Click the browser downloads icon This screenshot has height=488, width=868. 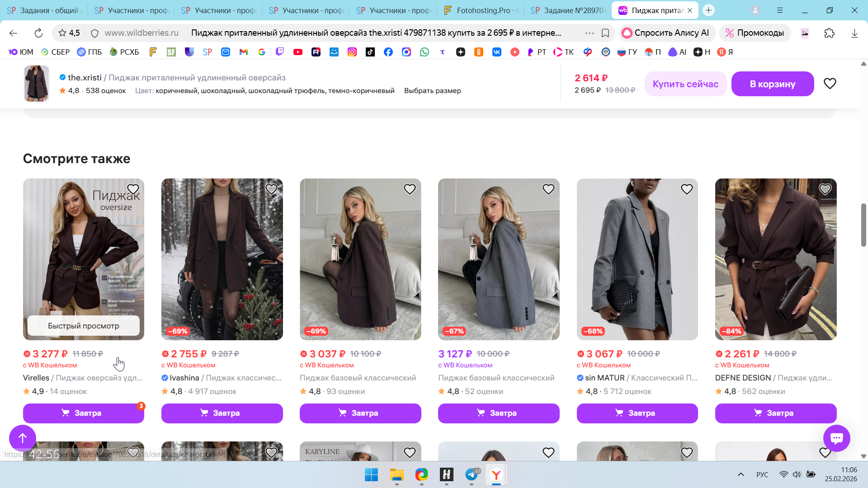(x=854, y=33)
